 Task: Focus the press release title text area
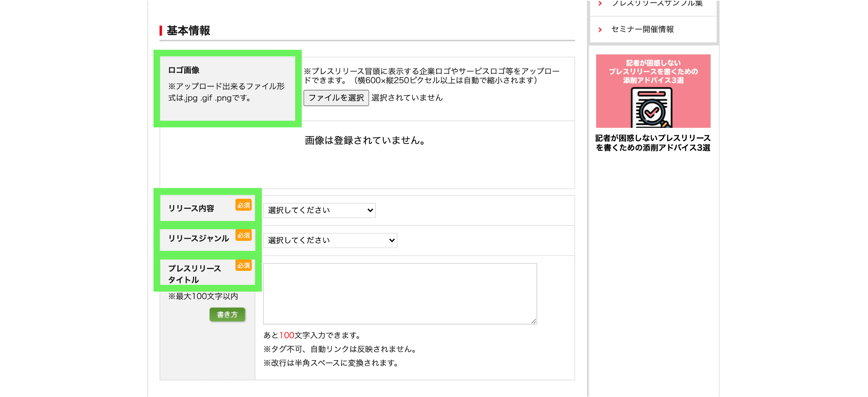[x=400, y=293]
